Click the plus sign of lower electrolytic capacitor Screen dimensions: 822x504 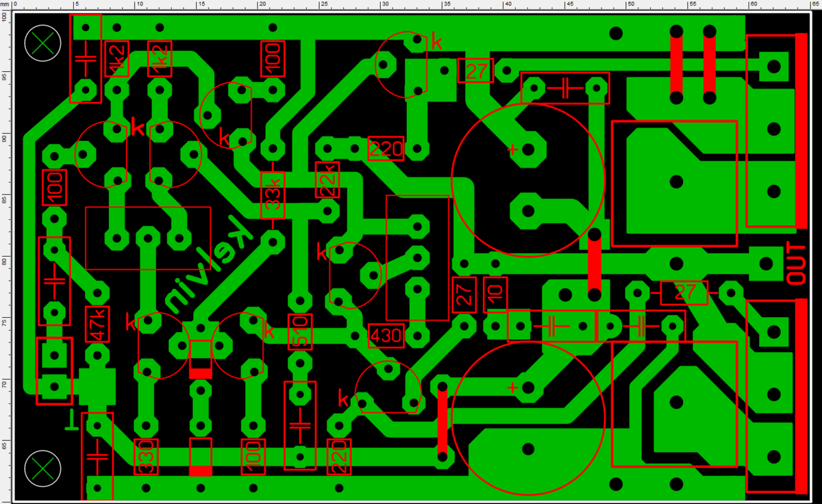click(x=512, y=388)
